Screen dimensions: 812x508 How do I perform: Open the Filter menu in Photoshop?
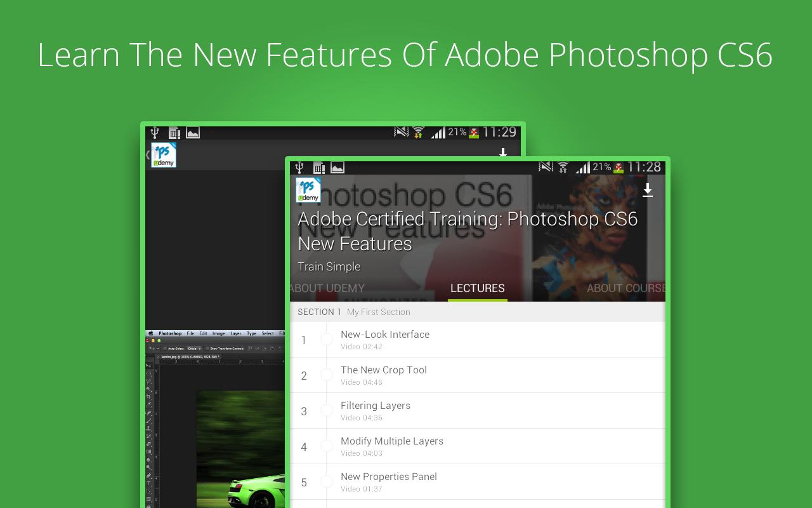click(282, 333)
